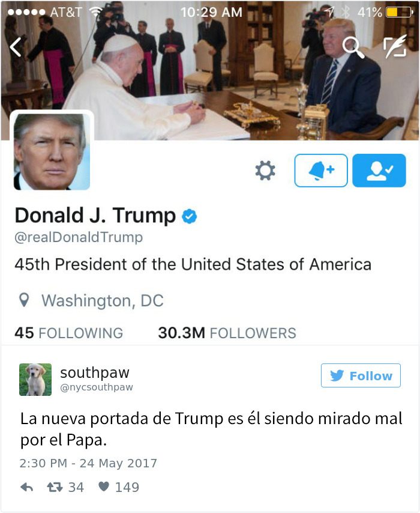Open the 30.3M FOLLOWERS list
This screenshot has height=513, width=420.
tap(227, 333)
